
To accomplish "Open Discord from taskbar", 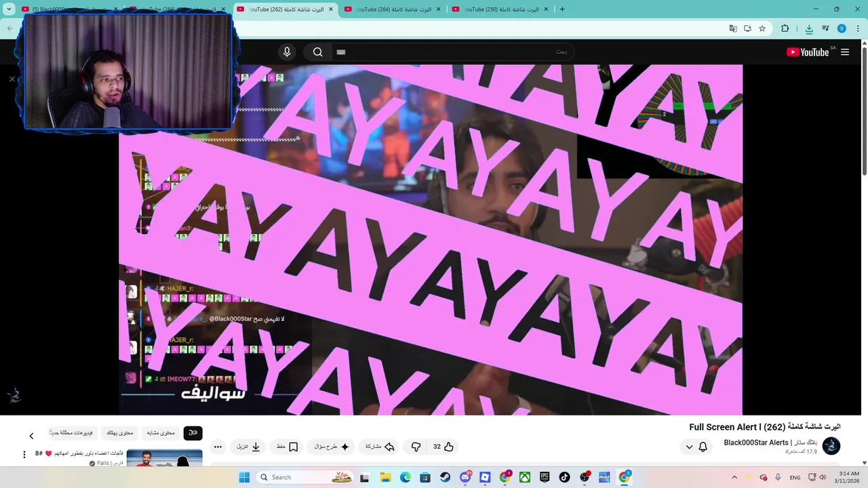I will click(465, 477).
